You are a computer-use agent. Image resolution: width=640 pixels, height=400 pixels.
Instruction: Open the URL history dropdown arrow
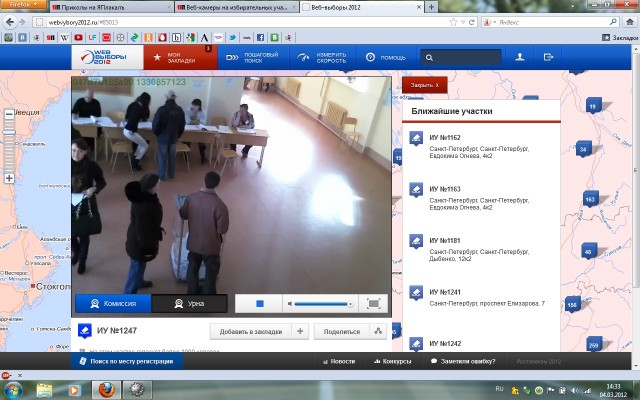tap(463, 22)
